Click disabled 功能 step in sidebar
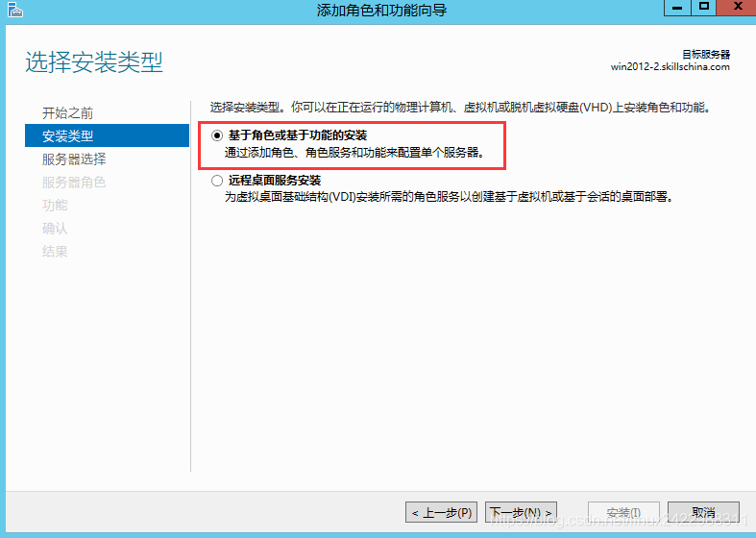The width and height of the screenshot is (756, 538). click(55, 206)
